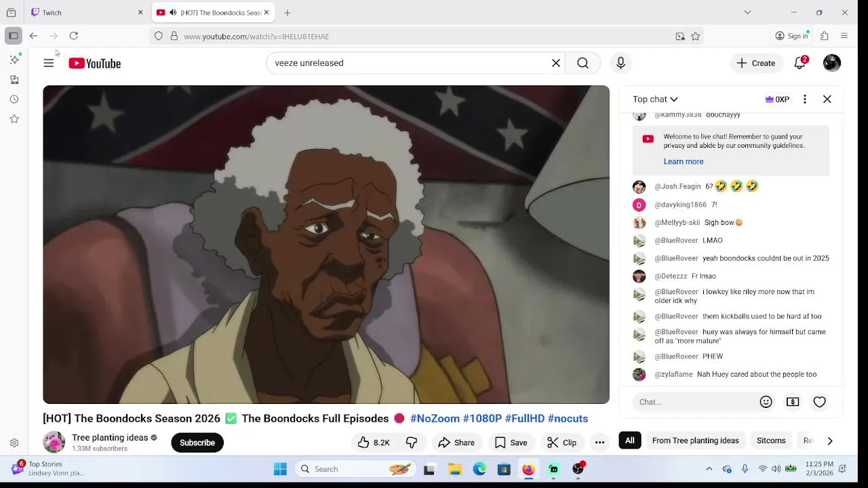View site security padlock info
Image resolution: width=868 pixels, height=488 pixels.
[x=174, y=36]
